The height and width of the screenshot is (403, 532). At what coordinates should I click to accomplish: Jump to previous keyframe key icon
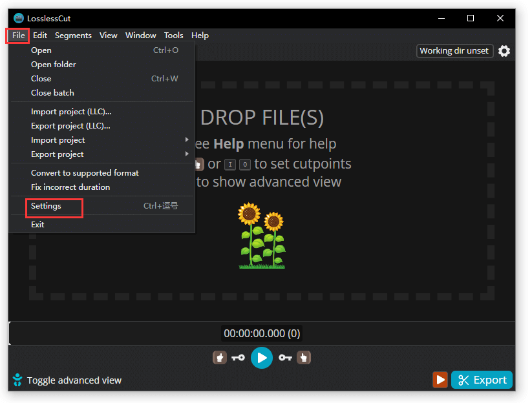pyautogui.click(x=238, y=357)
